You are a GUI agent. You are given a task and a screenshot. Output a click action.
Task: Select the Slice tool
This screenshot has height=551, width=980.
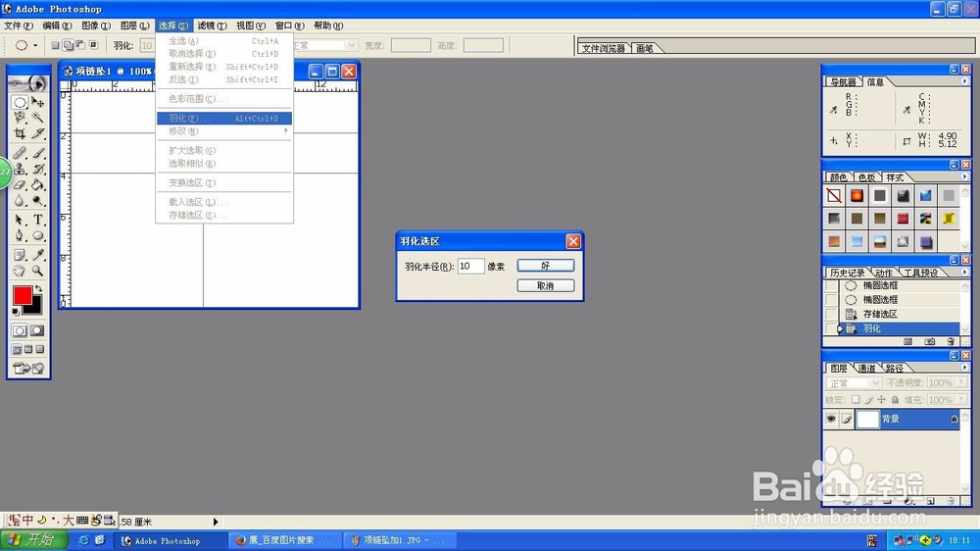point(38,133)
